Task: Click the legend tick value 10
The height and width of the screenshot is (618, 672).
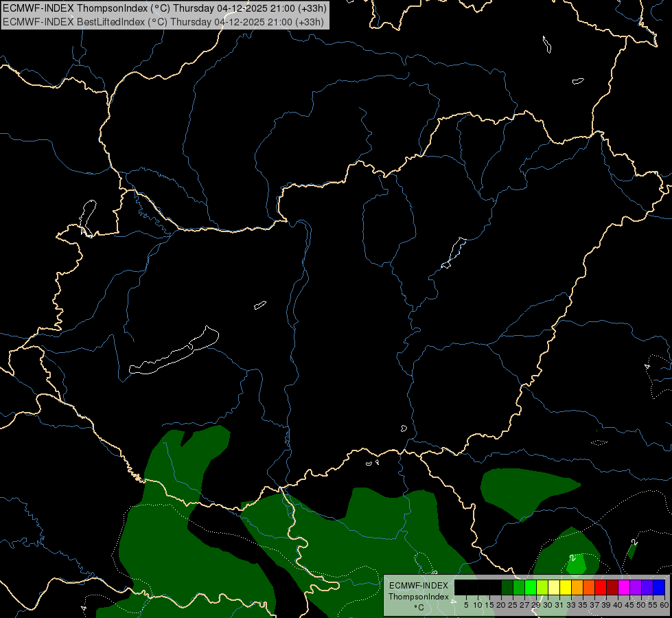Action: (478, 605)
